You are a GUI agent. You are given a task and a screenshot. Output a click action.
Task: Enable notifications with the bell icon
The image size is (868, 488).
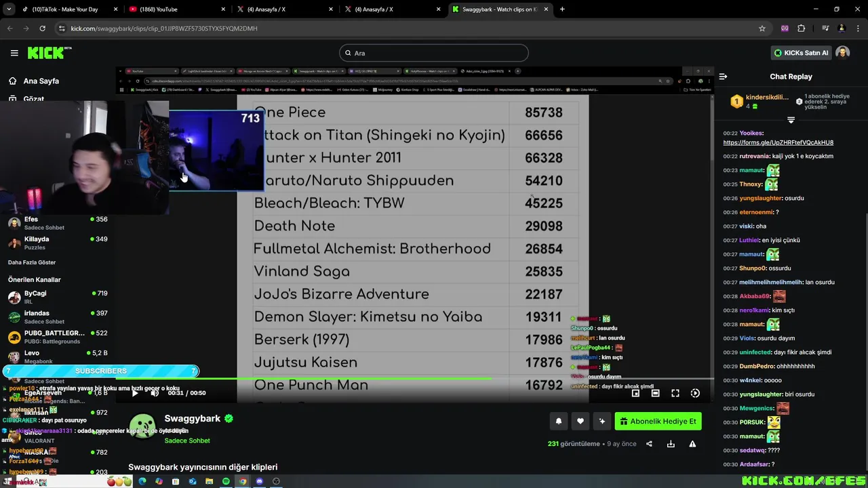559,421
